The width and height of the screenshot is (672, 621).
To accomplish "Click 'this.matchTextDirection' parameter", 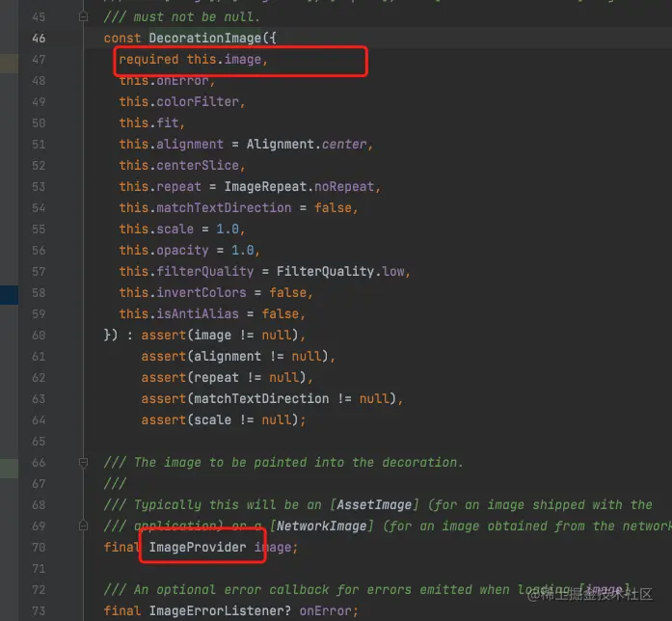I will 205,208.
